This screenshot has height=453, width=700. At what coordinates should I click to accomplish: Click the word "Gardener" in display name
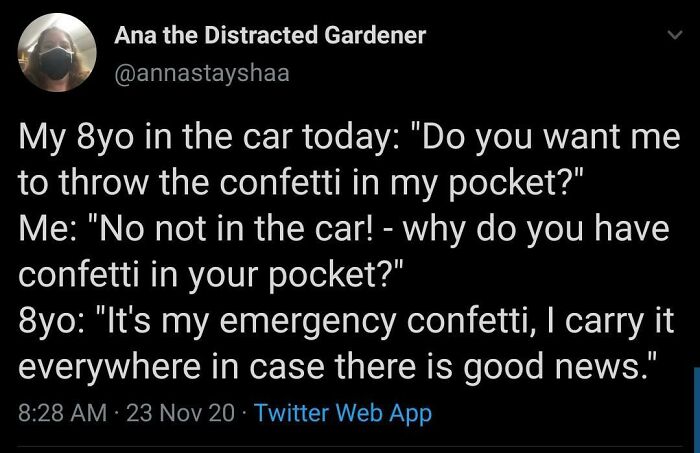[374, 35]
